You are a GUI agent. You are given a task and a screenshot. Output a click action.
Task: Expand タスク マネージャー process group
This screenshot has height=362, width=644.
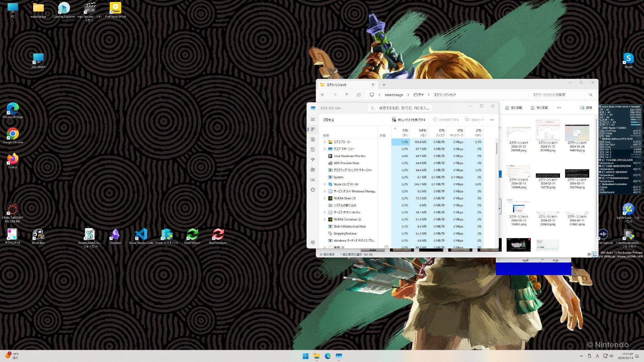[325, 149]
